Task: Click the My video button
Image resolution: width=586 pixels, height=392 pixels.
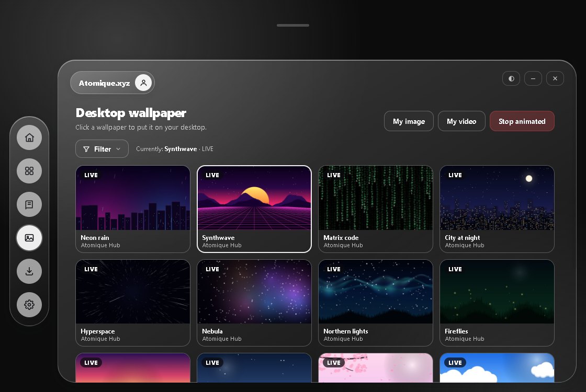Action: (461, 121)
